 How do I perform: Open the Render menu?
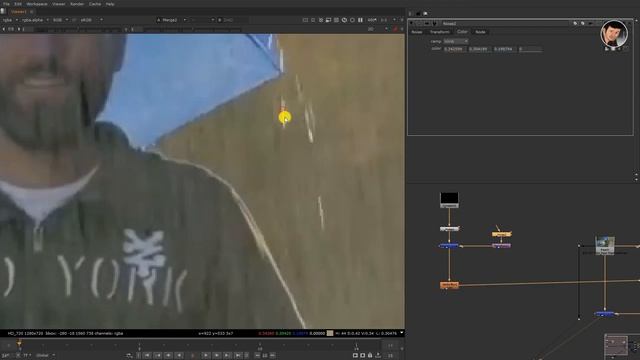click(77, 4)
